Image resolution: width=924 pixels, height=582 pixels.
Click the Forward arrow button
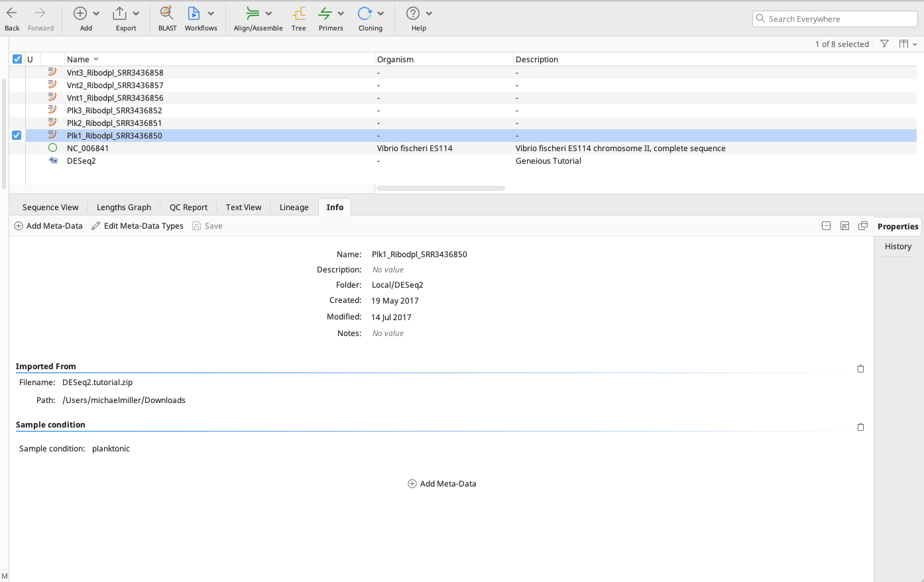click(40, 19)
